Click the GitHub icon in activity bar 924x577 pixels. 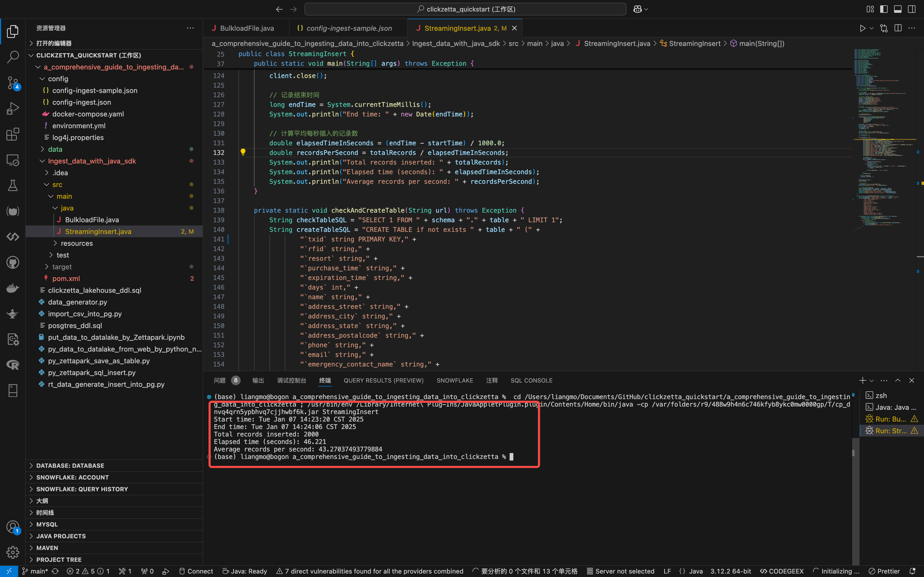coord(13,263)
